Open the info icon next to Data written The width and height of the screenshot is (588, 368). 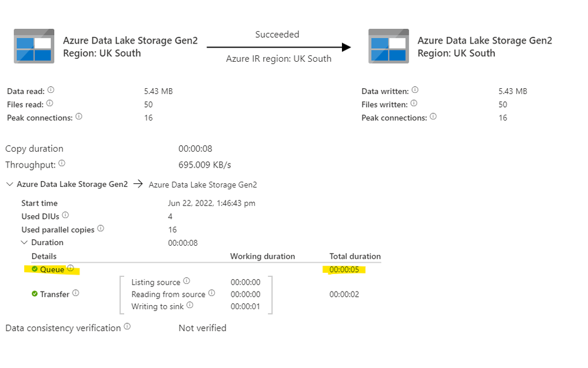pos(415,90)
